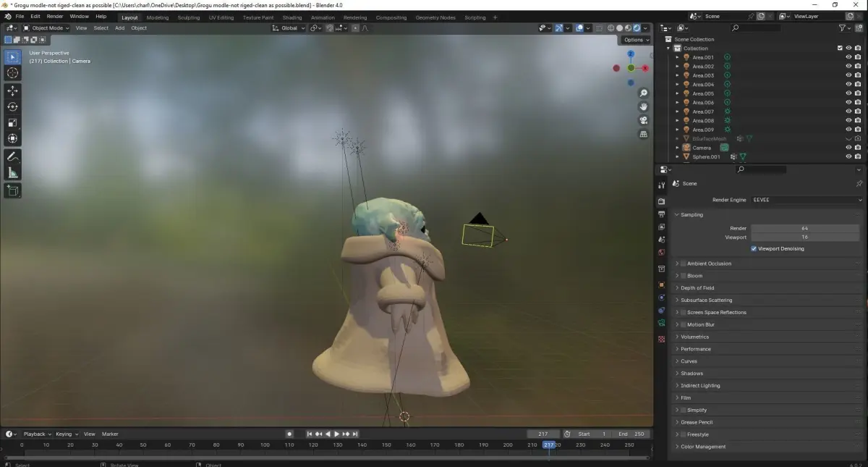Image resolution: width=868 pixels, height=467 pixels.
Task: Switch to the Shading workspace tab
Action: point(292,17)
